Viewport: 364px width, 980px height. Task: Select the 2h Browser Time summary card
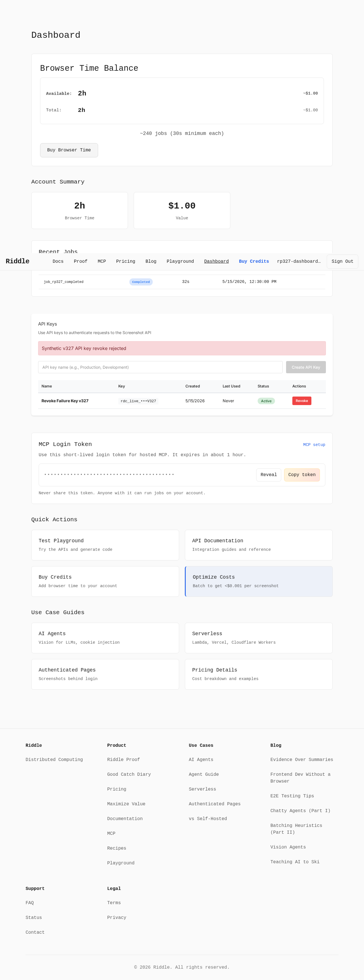(80, 210)
